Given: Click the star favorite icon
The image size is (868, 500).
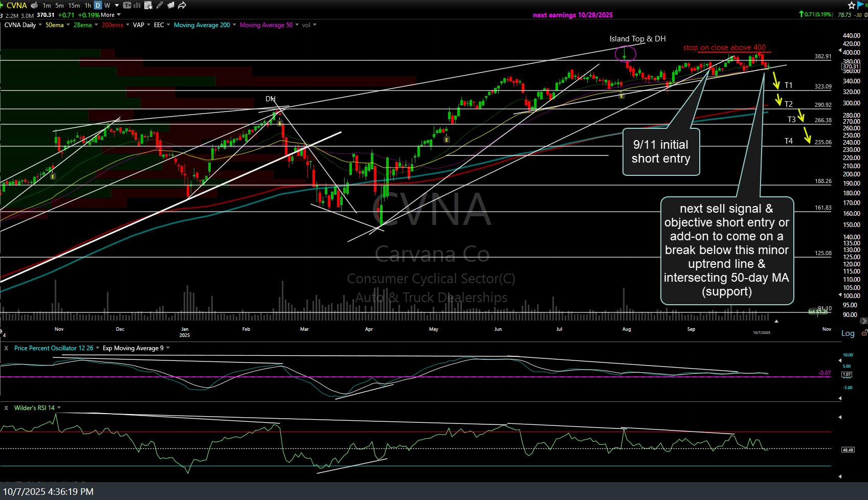Looking at the screenshot, I should (x=852, y=5).
